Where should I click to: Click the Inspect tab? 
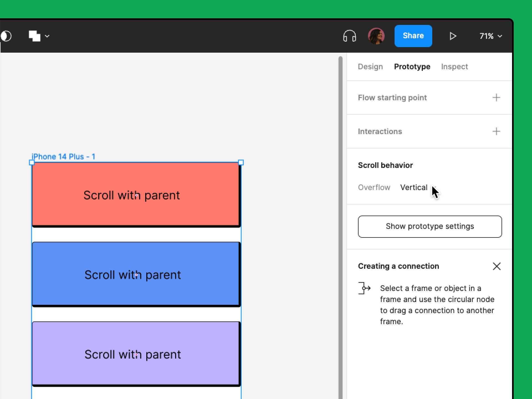point(455,67)
